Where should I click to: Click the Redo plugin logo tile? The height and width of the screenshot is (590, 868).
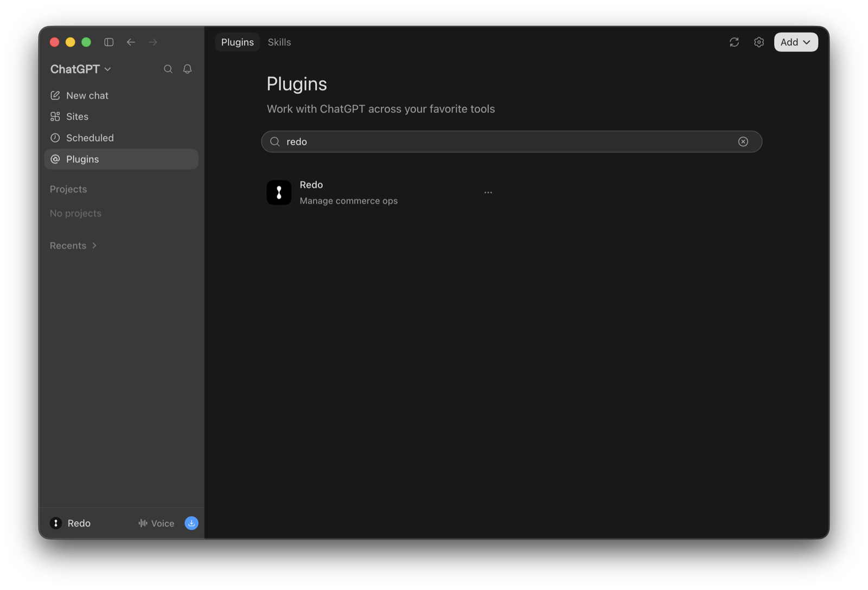tap(279, 193)
